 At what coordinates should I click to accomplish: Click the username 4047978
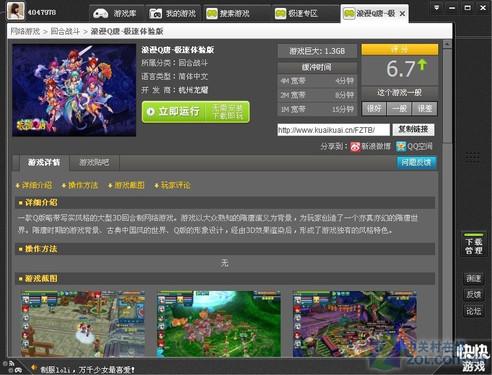coord(42,12)
